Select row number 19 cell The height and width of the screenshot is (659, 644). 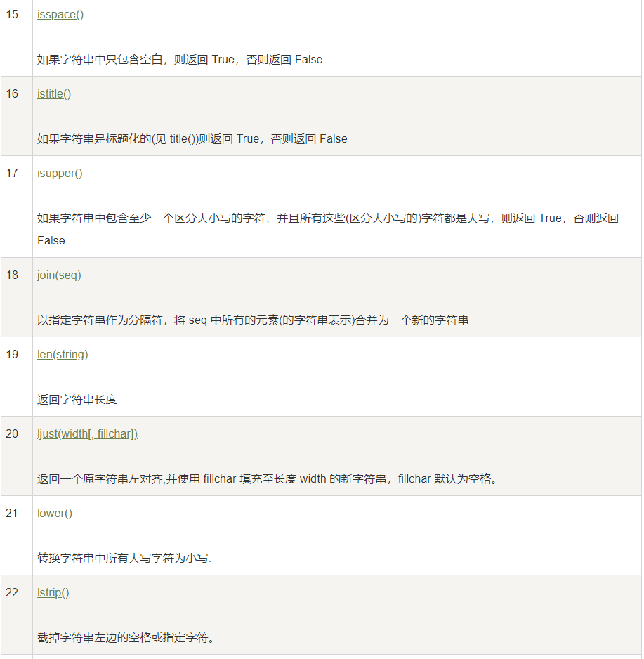(x=13, y=354)
